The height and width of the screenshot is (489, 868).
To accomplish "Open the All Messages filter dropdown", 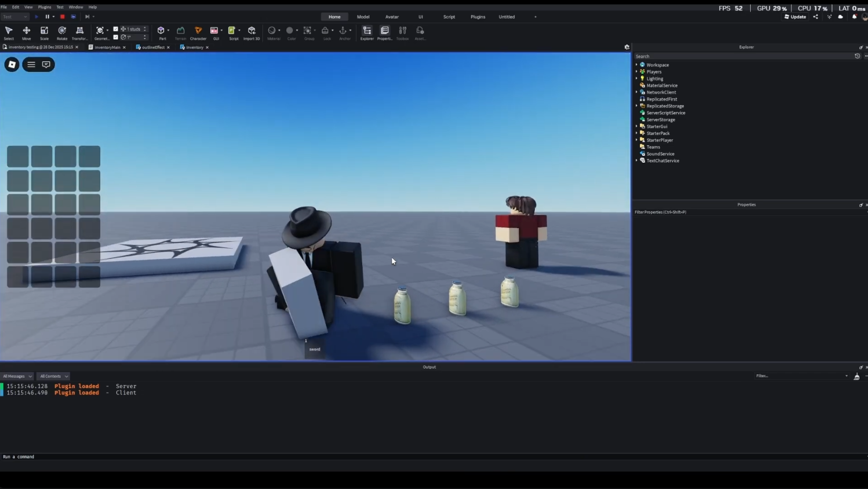I will pyautogui.click(x=17, y=377).
